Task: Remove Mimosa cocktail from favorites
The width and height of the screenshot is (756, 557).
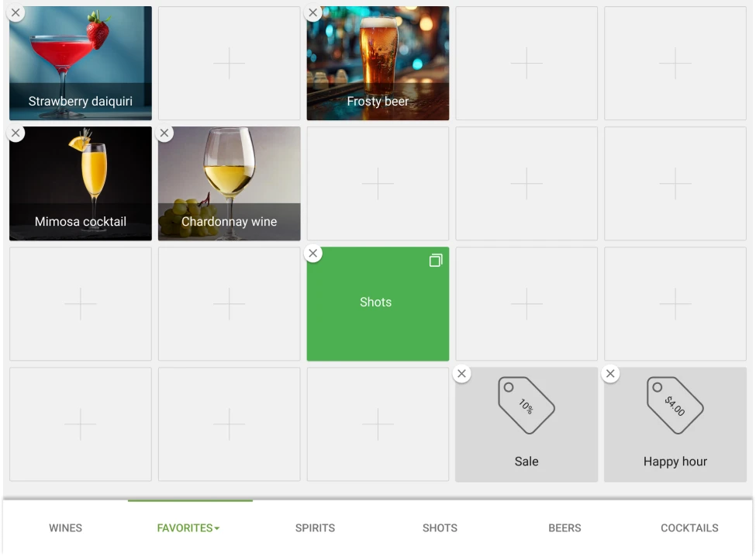Action: pos(16,133)
